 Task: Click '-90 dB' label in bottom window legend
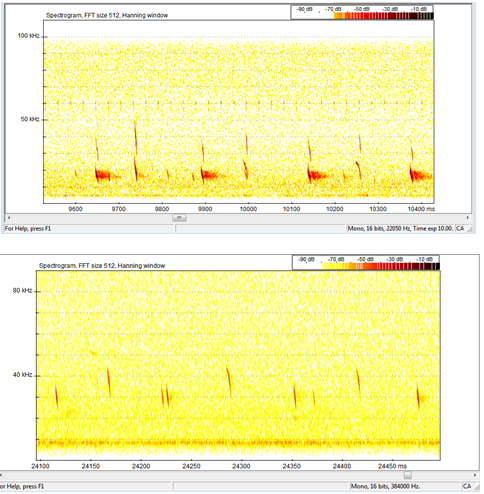(307, 259)
